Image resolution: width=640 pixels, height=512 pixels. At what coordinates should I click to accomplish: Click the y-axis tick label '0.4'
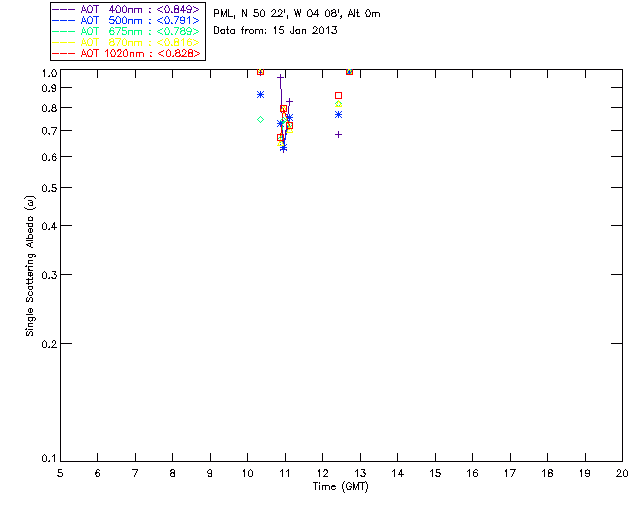click(49, 226)
